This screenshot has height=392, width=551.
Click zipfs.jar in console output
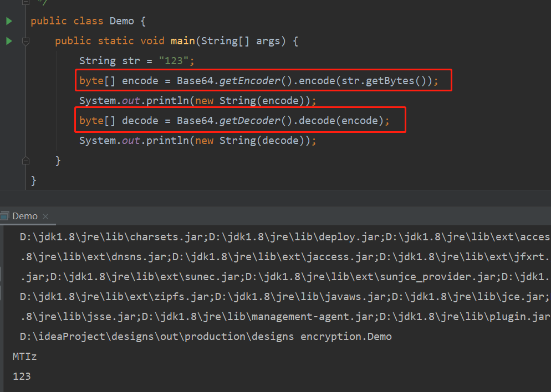pyautogui.click(x=181, y=297)
